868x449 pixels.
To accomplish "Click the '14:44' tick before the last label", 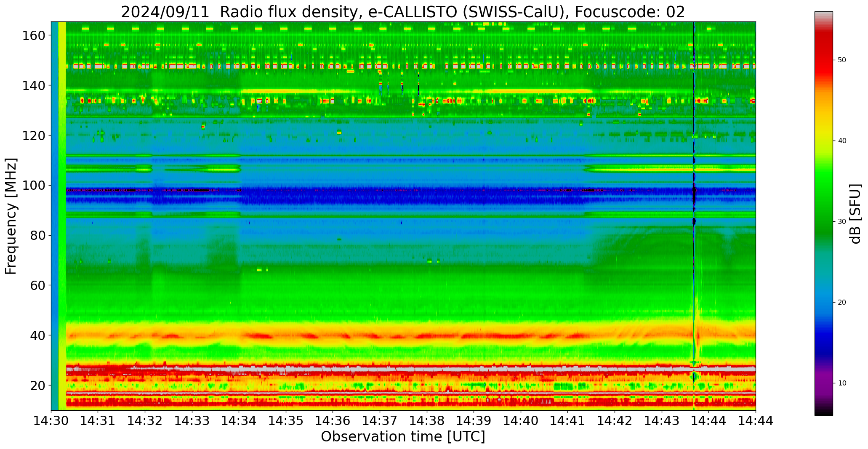I will tap(708, 420).
